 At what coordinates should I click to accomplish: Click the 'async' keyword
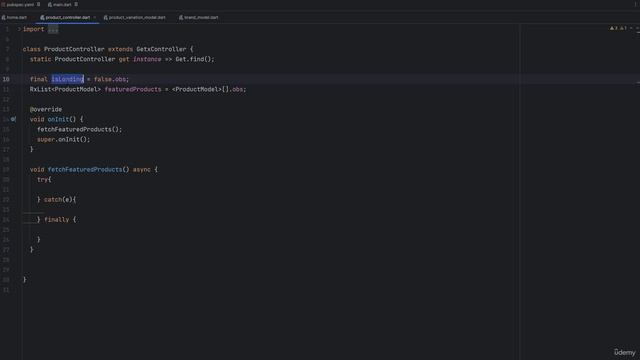click(x=142, y=169)
